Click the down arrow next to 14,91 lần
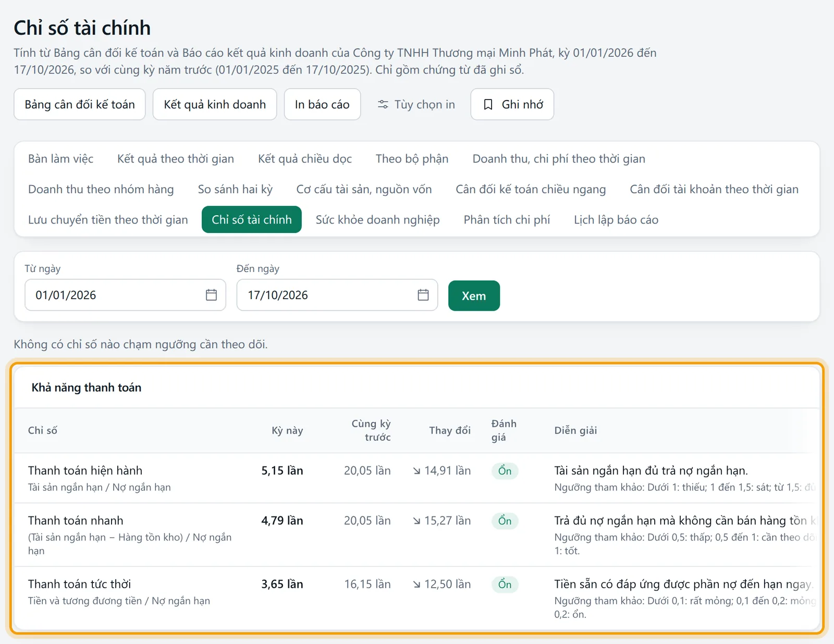 click(416, 471)
